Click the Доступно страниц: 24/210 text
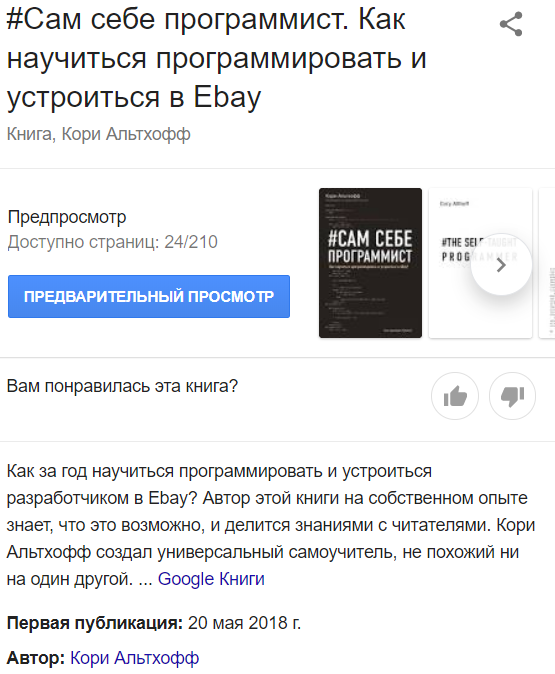This screenshot has width=555, height=674. pos(113,242)
